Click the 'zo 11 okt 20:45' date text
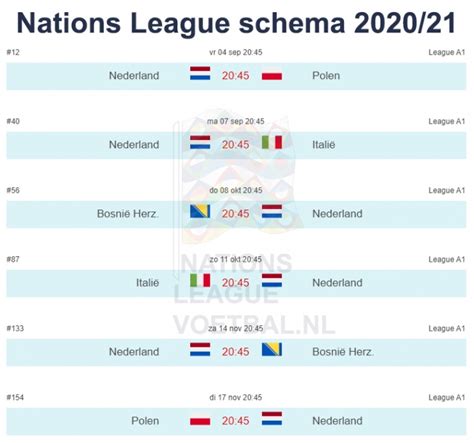This screenshot has width=474, height=443. click(236, 259)
